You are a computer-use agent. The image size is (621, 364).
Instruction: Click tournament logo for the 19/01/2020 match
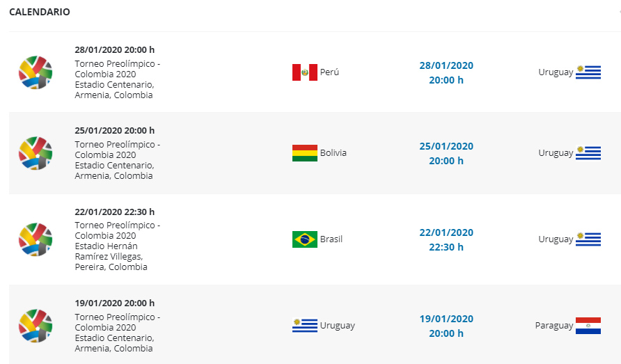point(36,326)
